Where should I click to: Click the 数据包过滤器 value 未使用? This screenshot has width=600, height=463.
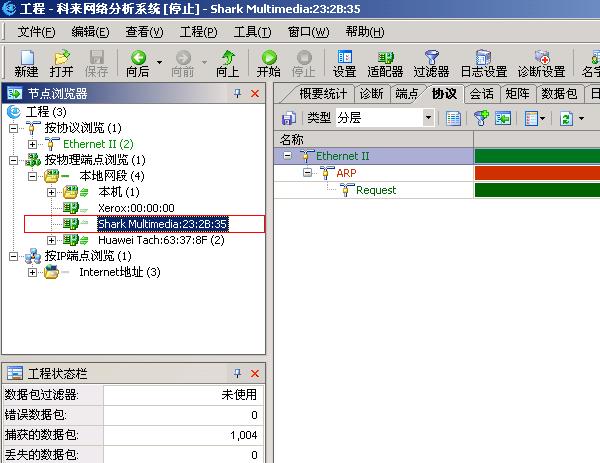pos(239,395)
